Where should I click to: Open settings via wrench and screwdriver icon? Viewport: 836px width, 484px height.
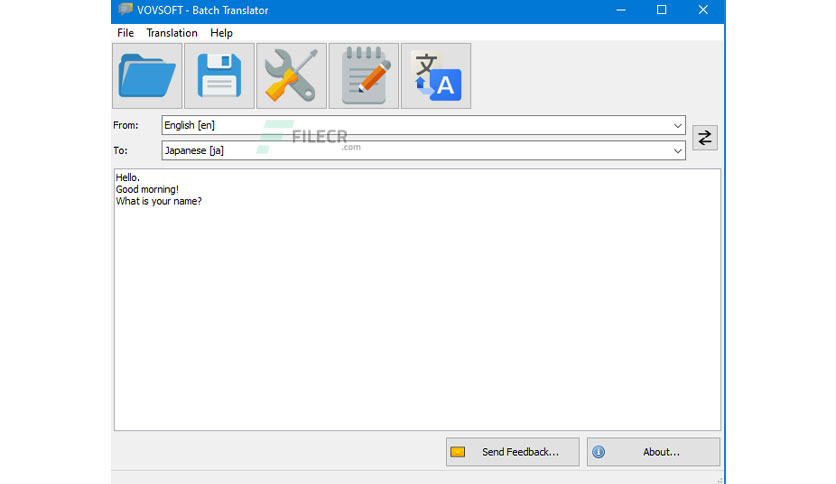[x=292, y=76]
